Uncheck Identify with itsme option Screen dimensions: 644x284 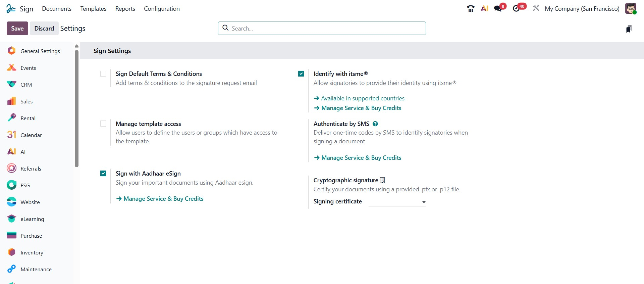pyautogui.click(x=301, y=74)
